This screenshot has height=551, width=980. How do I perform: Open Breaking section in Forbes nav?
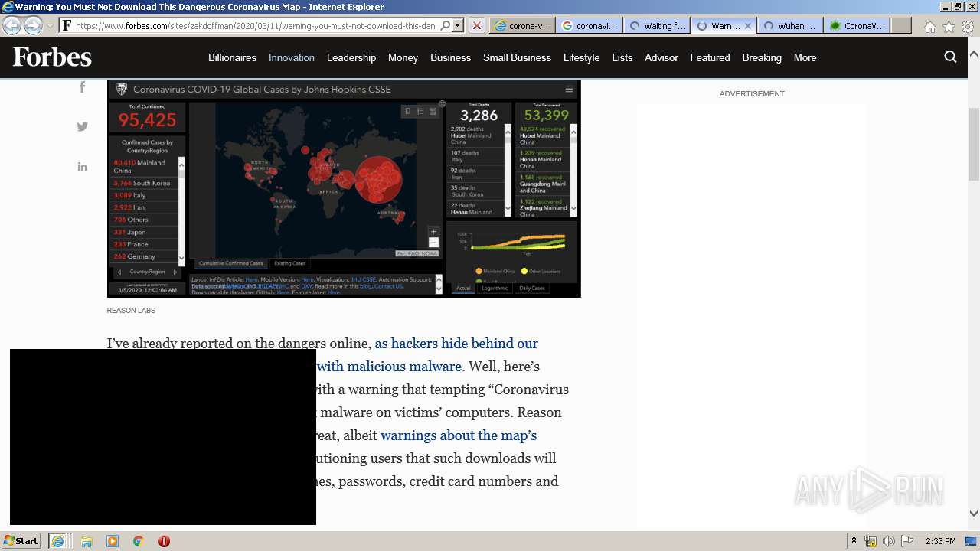(x=762, y=57)
